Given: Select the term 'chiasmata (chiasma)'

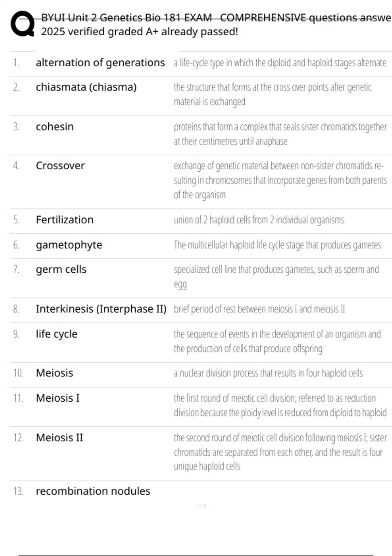Looking at the screenshot, I should coord(86,87).
